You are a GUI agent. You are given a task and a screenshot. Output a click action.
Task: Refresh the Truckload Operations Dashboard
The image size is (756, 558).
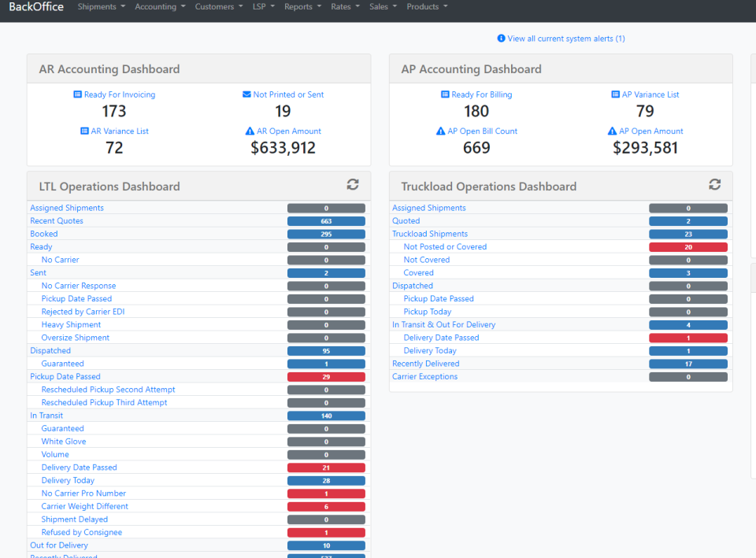(714, 184)
